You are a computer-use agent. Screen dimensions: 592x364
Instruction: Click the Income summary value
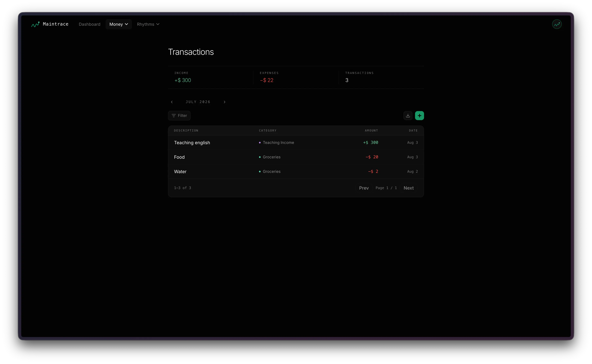[183, 80]
